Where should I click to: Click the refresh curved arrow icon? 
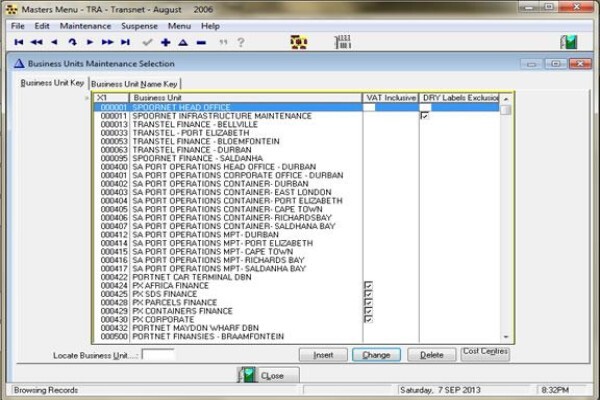pos(72,42)
